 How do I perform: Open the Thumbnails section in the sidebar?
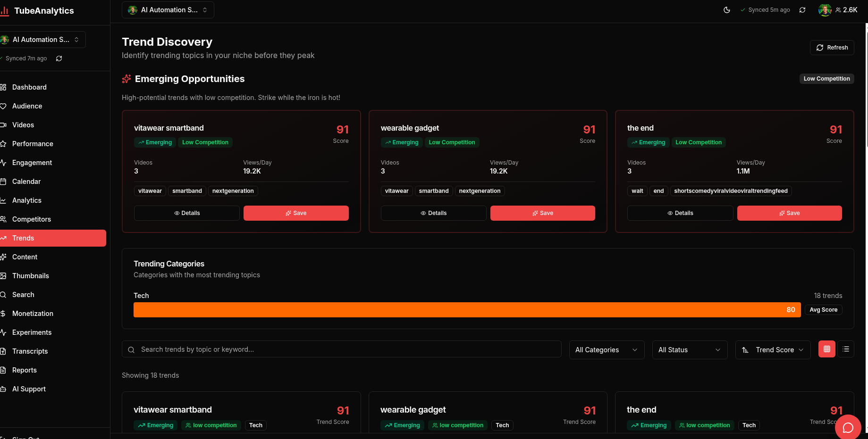(x=31, y=275)
